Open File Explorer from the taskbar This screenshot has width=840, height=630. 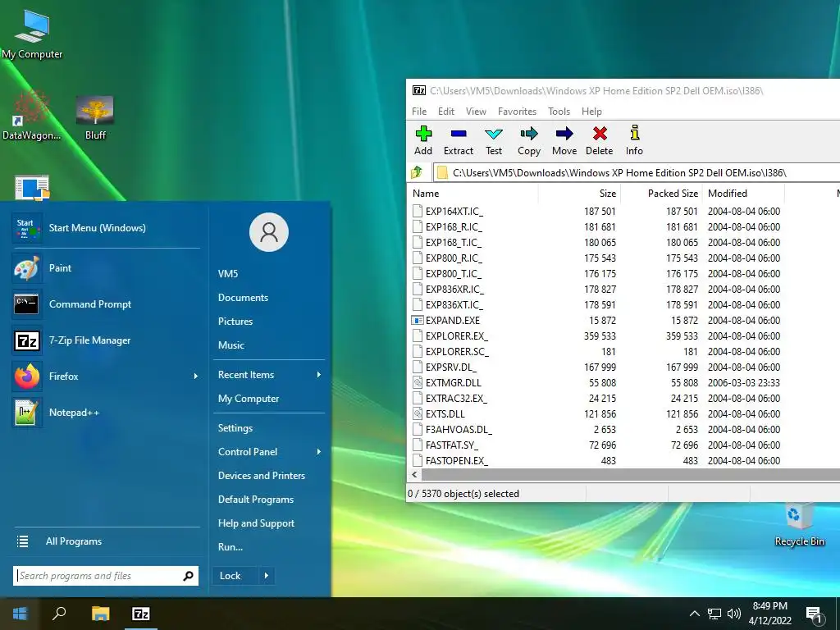click(x=100, y=614)
